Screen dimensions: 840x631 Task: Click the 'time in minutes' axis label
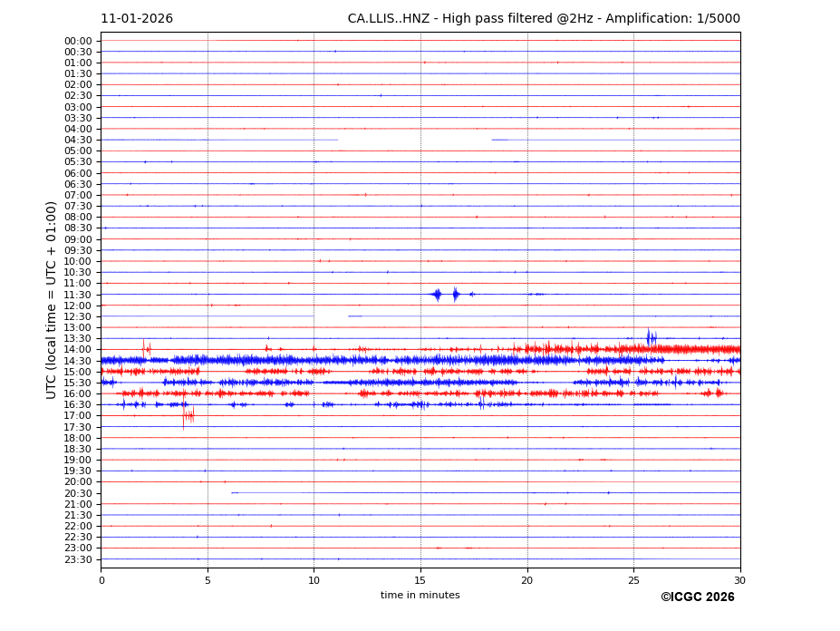pos(420,596)
